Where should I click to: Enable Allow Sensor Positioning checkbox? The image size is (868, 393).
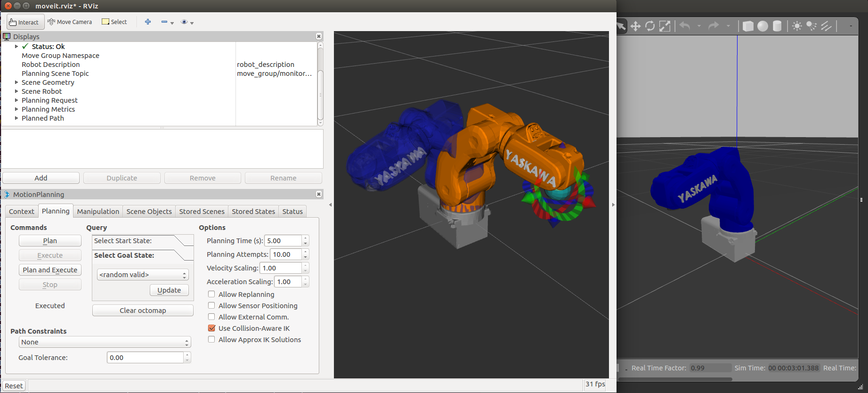211,305
